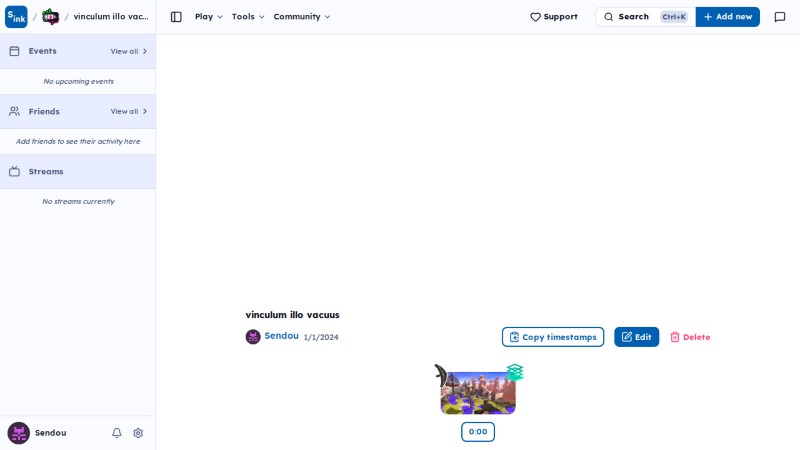Open the Tools menu
The width and height of the screenshot is (800, 450).
(x=248, y=16)
